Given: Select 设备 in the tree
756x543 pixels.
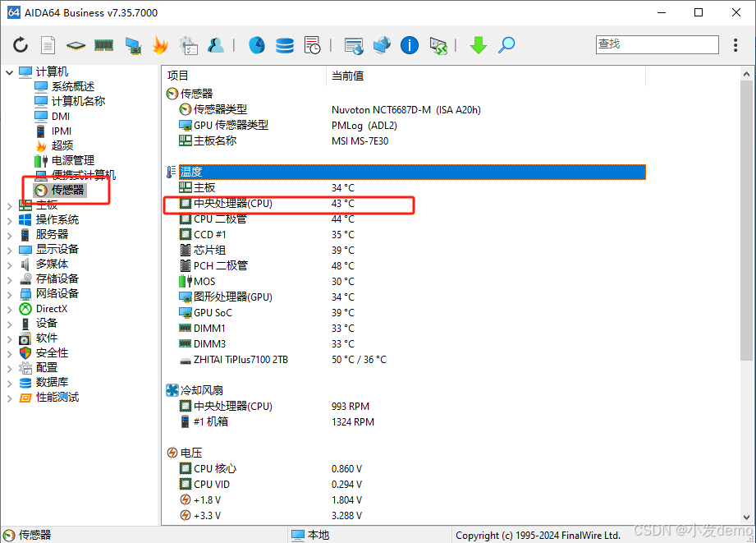Looking at the screenshot, I should 47,324.
